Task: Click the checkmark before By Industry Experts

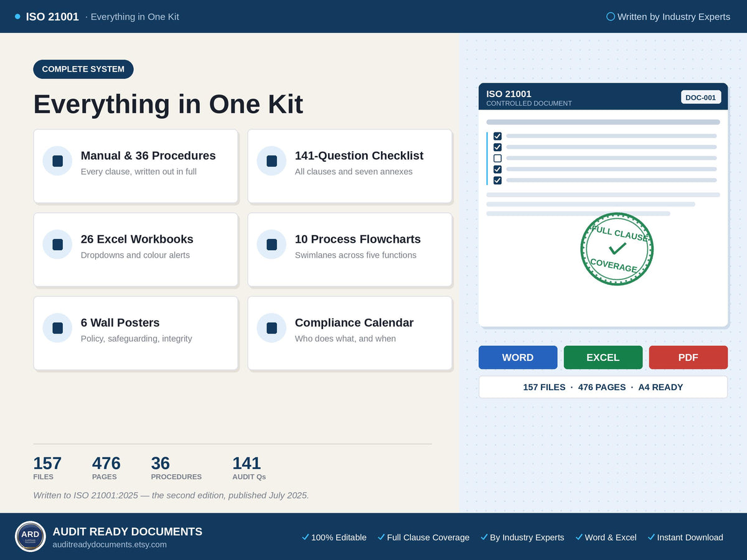Action: 484,537
